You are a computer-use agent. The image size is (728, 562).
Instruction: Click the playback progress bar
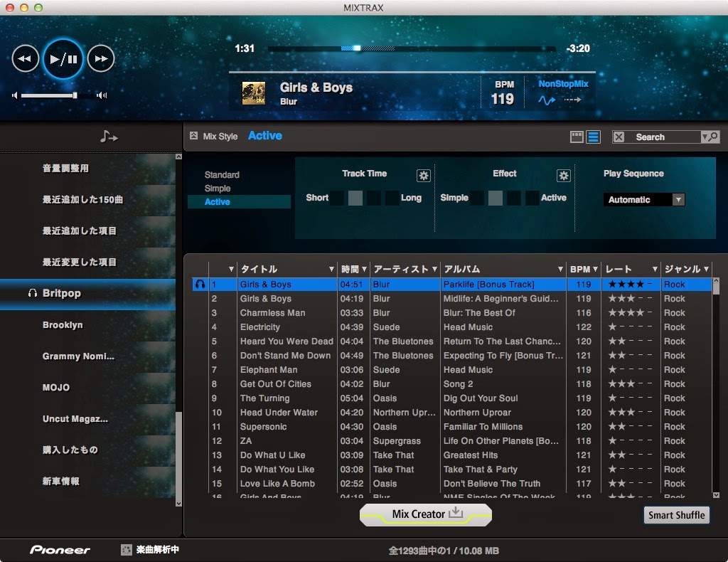pyautogui.click(x=412, y=48)
